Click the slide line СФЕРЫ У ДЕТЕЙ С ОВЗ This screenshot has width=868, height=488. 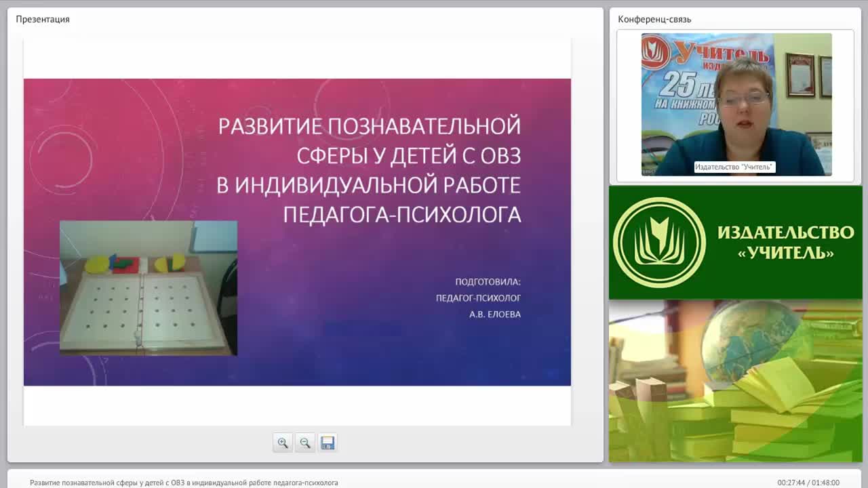(x=409, y=155)
